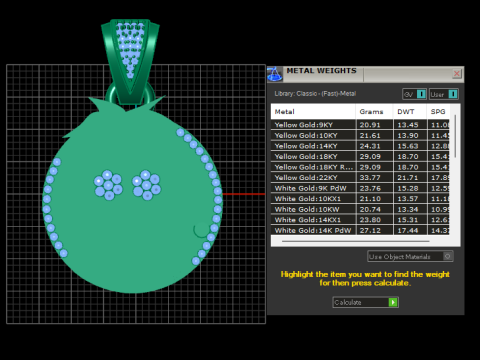
Task: Select the Yellow Gold:18KY R... row
Action: 360,167
